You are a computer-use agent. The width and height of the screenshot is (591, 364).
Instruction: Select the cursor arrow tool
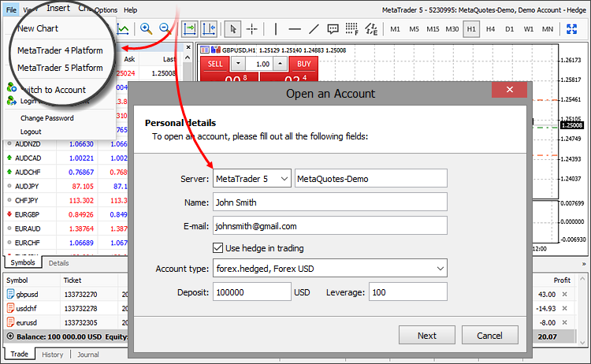pyautogui.click(x=232, y=28)
